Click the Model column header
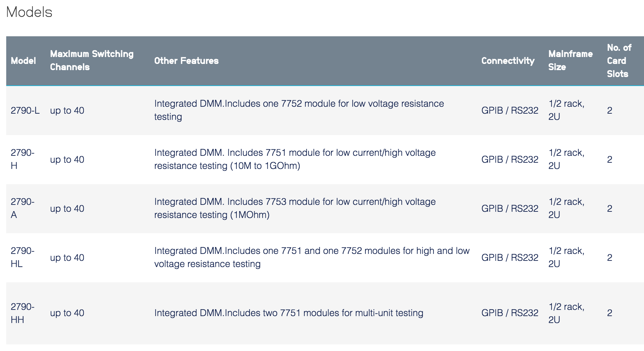 [x=23, y=61]
